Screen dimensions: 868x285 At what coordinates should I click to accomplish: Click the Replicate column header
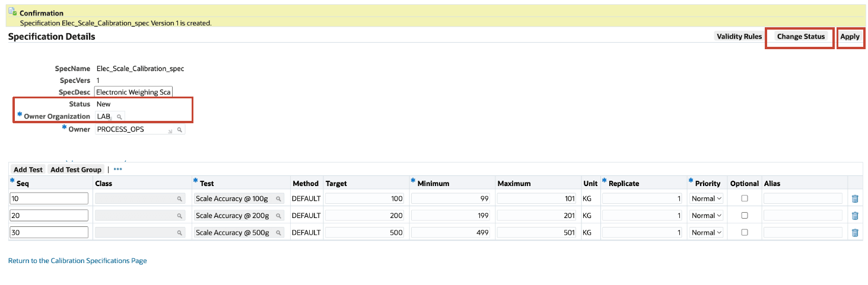point(624,184)
